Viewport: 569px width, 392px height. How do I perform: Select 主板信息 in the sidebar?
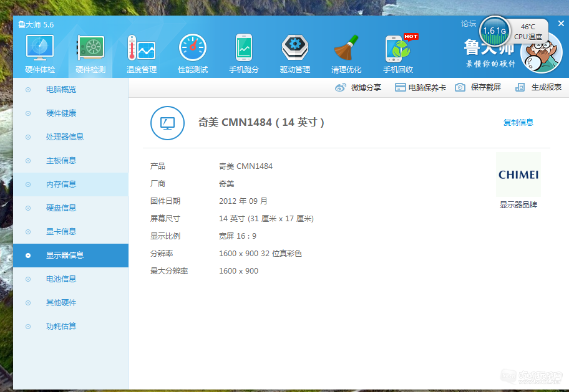coord(71,161)
